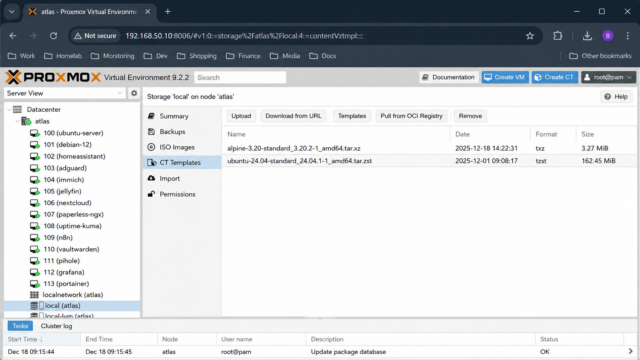Select the 105 jellyfin guest icon
640x360 pixels.
(x=35, y=191)
